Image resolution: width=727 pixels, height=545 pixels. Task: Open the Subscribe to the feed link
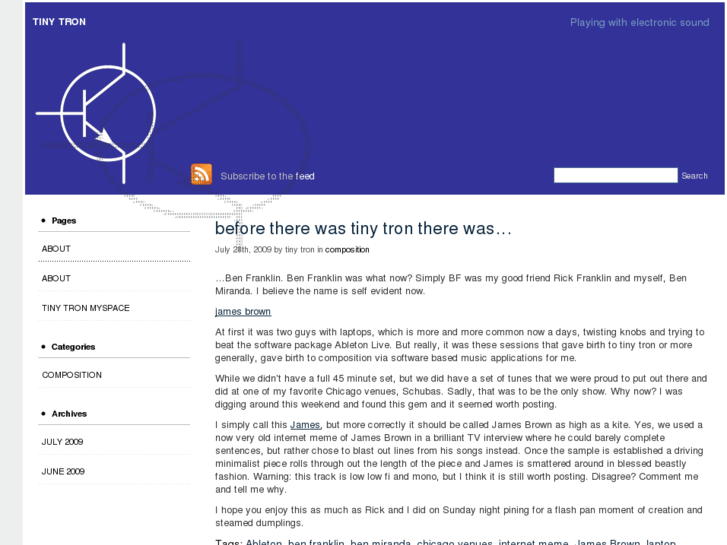[267, 176]
